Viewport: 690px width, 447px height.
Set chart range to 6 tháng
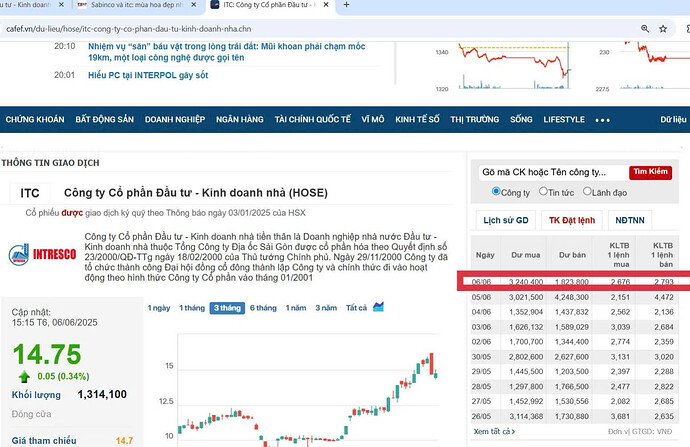tap(263, 308)
